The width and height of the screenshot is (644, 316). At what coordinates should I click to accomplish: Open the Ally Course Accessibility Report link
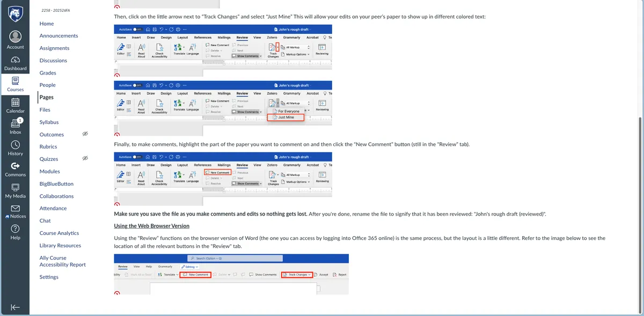point(62,261)
